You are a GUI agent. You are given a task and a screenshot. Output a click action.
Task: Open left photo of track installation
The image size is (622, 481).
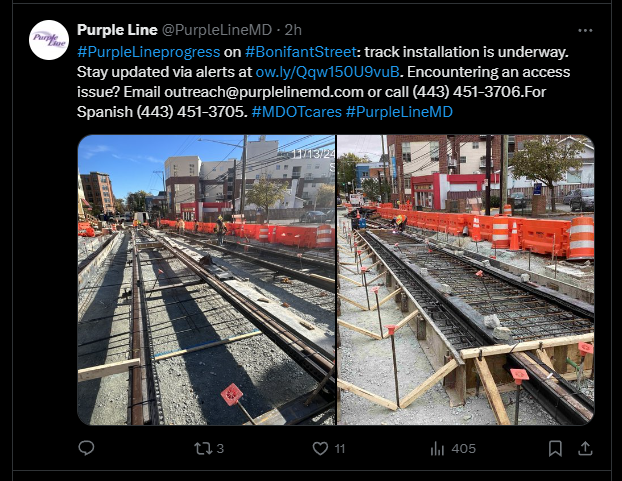click(x=206, y=280)
